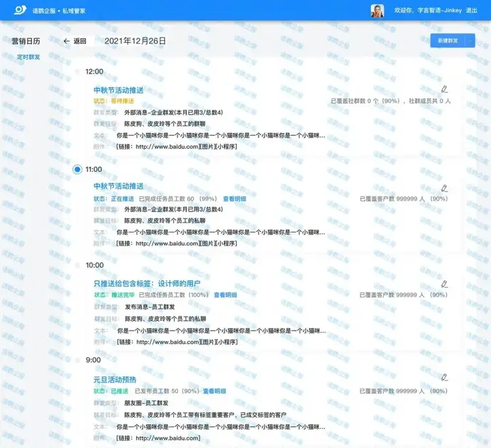Open 只推送给包含标签：设计师的用户 title

click(x=147, y=284)
